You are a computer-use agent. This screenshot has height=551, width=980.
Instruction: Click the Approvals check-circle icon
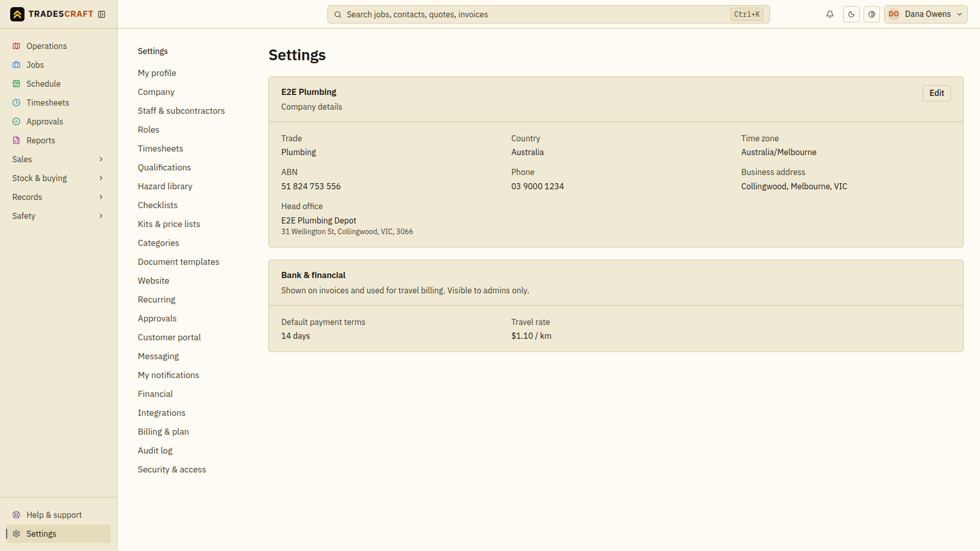click(x=16, y=121)
